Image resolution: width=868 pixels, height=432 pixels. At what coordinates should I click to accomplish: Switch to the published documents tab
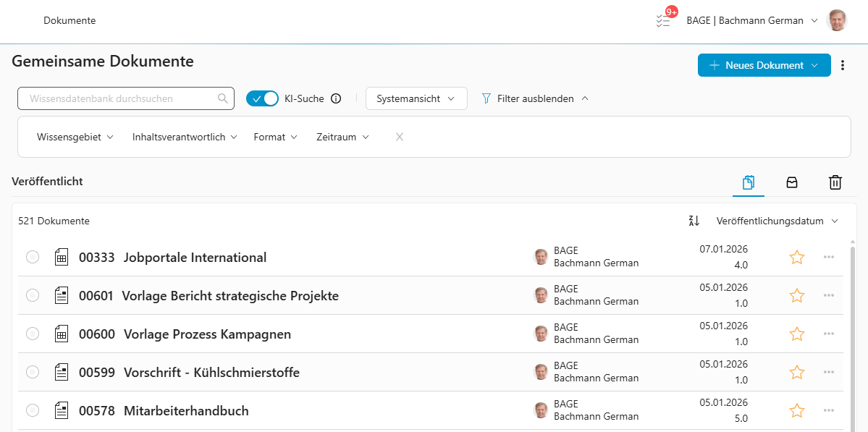tap(749, 182)
